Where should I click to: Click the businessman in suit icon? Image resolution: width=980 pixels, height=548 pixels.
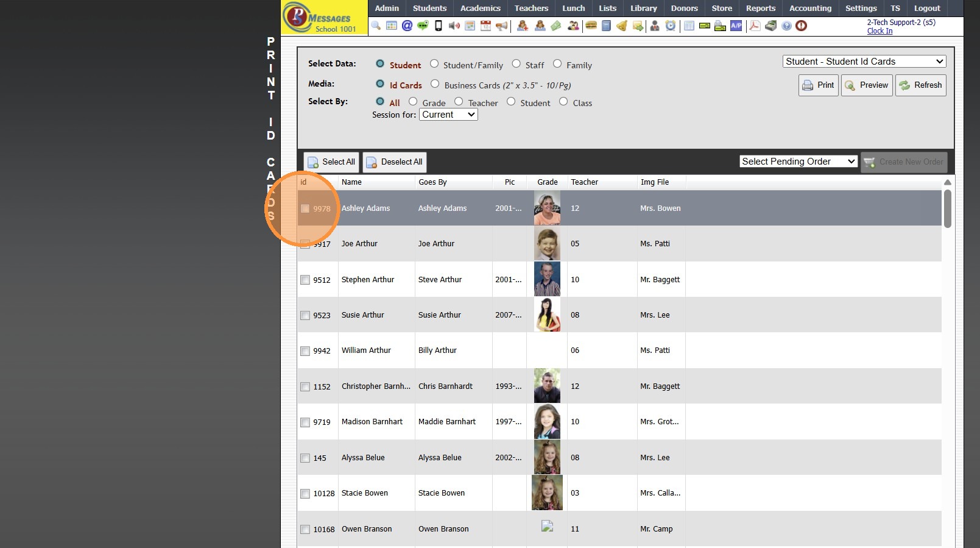coord(655,26)
